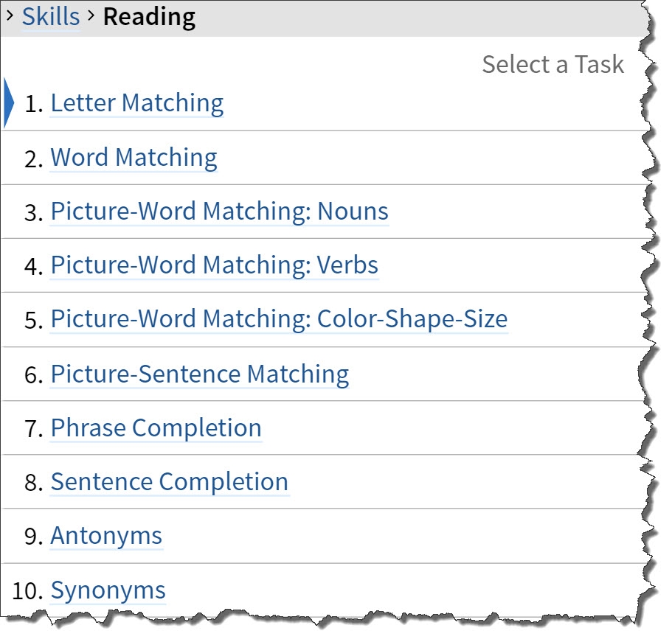Start the Sentence Completion task
This screenshot has width=672, height=642.
pos(169,481)
